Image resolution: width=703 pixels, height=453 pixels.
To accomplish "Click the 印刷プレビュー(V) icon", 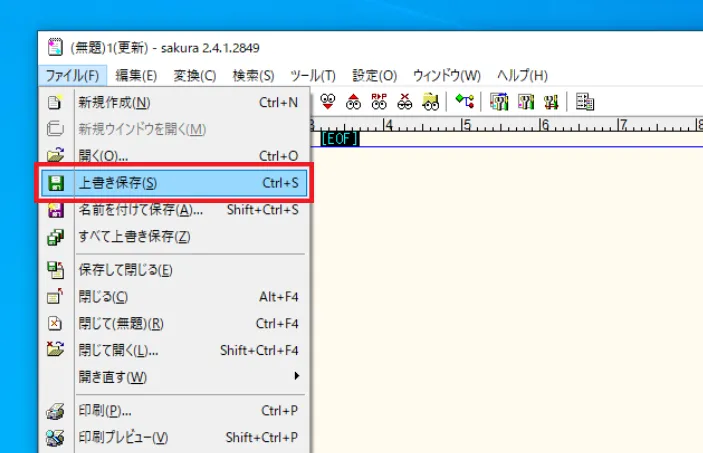I will (x=55, y=438).
